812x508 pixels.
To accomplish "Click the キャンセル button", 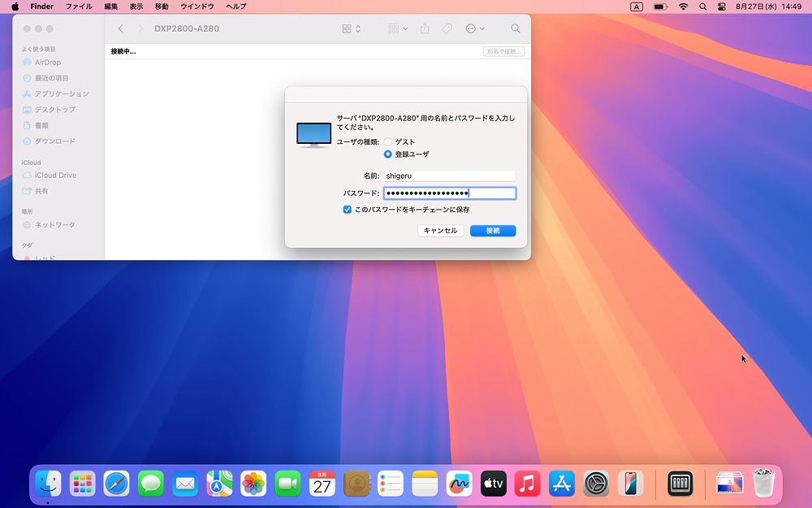I will tap(440, 231).
